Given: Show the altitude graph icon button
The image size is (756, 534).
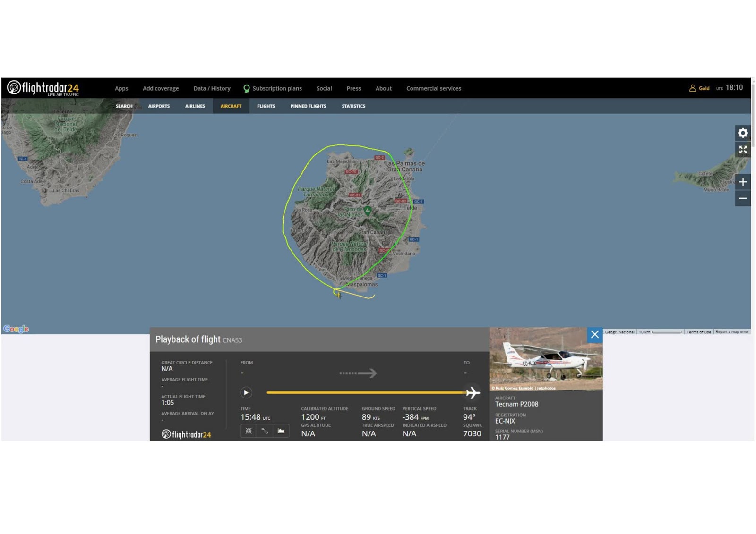Looking at the screenshot, I should (281, 431).
